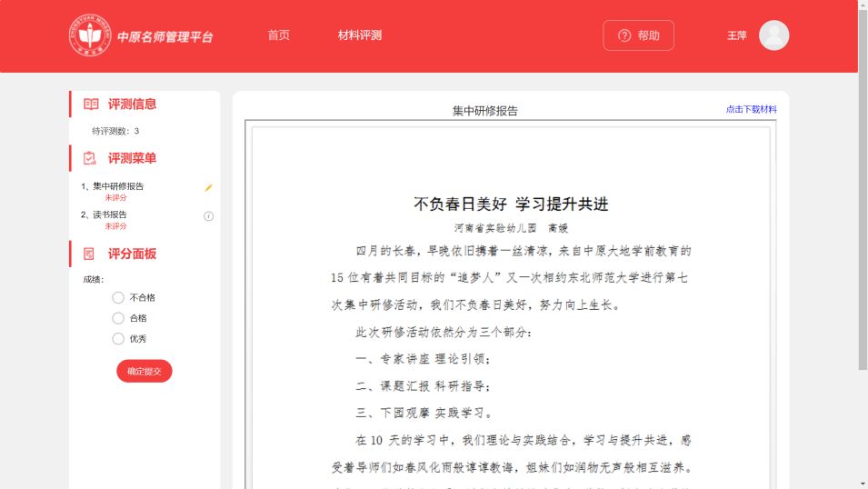Click the 评分面板 panel icon

pyautogui.click(x=90, y=254)
